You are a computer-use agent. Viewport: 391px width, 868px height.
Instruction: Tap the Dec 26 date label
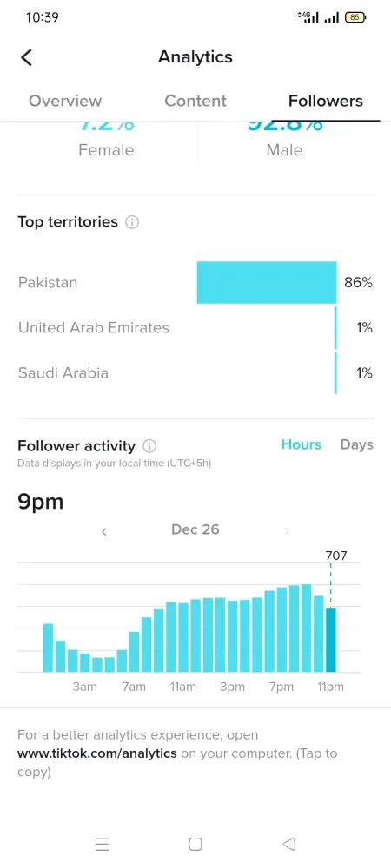pos(195,529)
